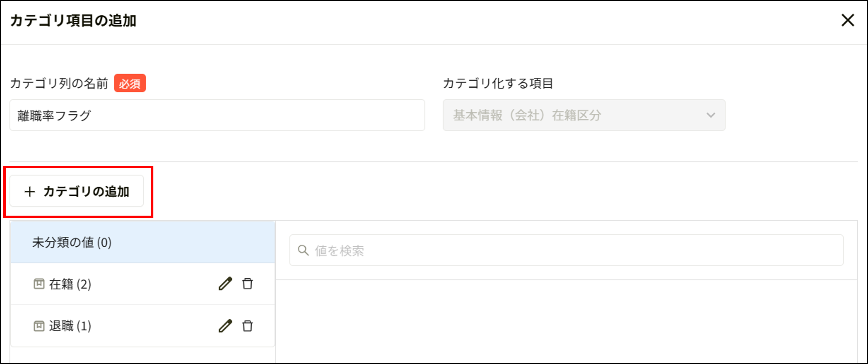Click the tag icon beside 在籍 (2)
Screen dimensions: 868x364
39,284
